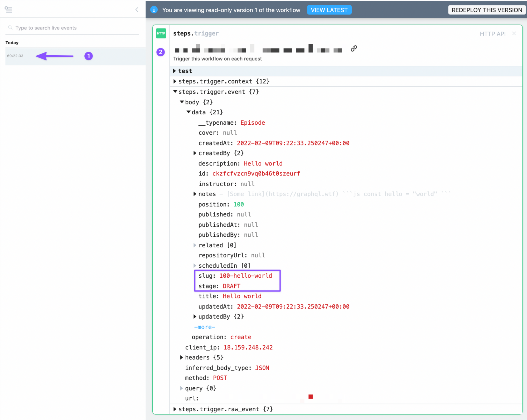Expand steps.trigger.raw_event {7}

175,409
